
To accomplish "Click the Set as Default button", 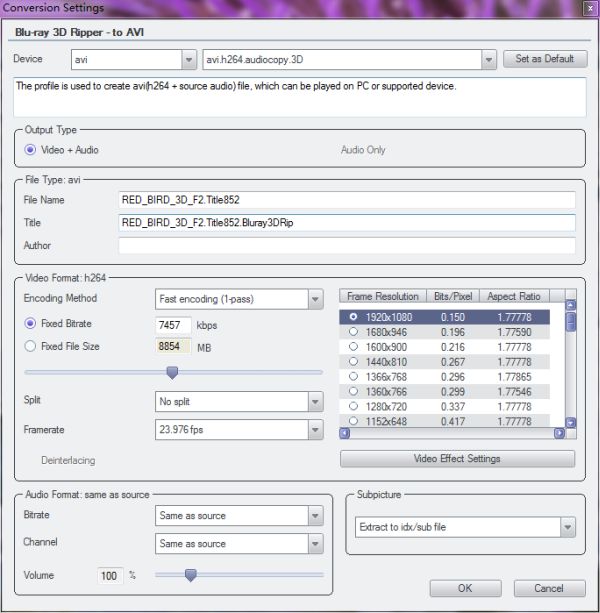I will [545, 59].
